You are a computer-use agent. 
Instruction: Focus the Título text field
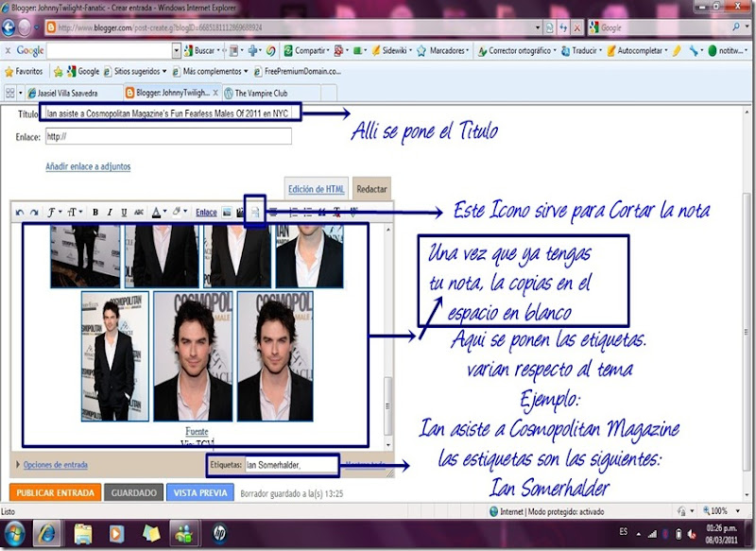[169, 113]
